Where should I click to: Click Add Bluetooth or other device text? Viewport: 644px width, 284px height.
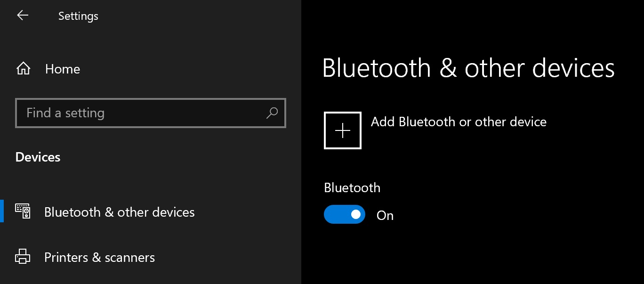tap(459, 122)
